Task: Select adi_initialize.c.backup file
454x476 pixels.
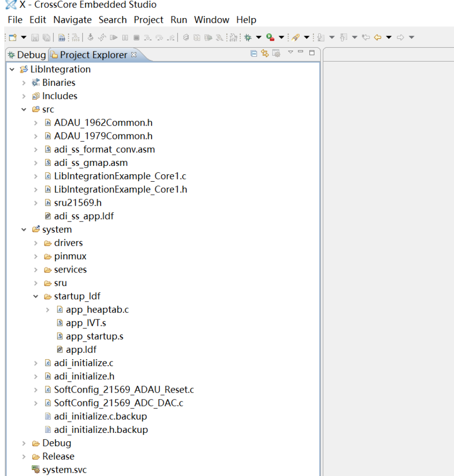Action: (101, 417)
